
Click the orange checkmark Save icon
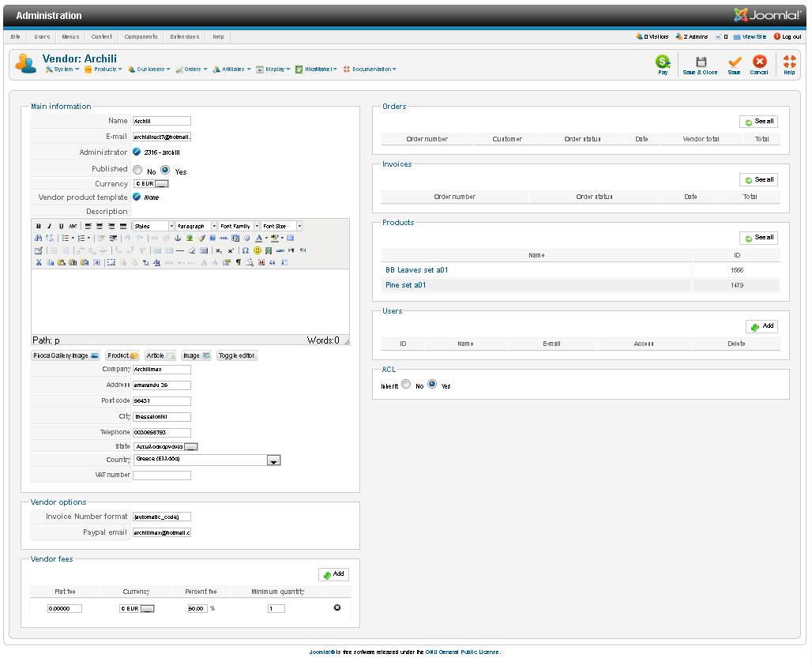(x=735, y=62)
